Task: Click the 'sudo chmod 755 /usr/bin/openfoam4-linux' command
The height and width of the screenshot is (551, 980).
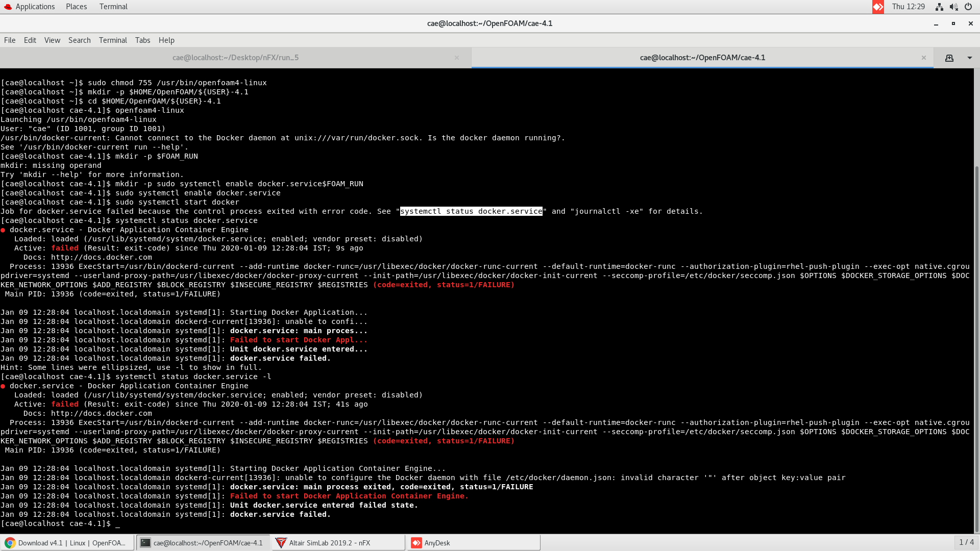Action: (x=177, y=83)
